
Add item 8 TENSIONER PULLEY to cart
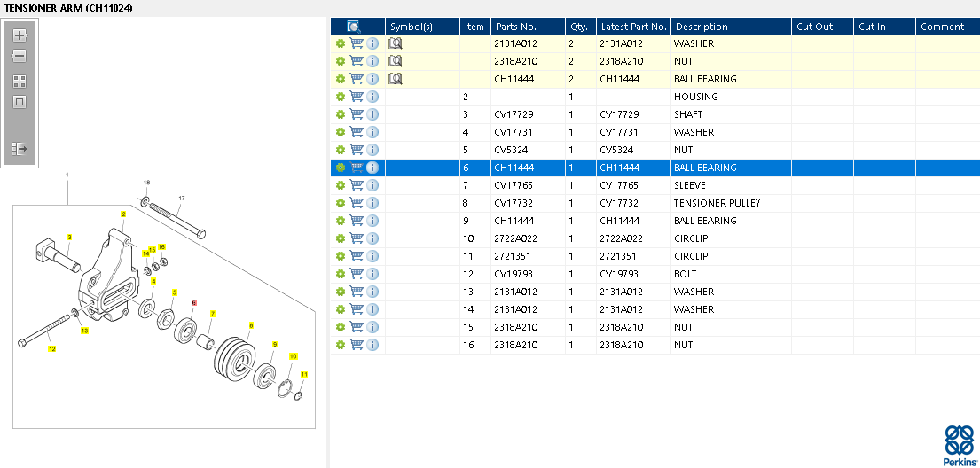pos(357,203)
